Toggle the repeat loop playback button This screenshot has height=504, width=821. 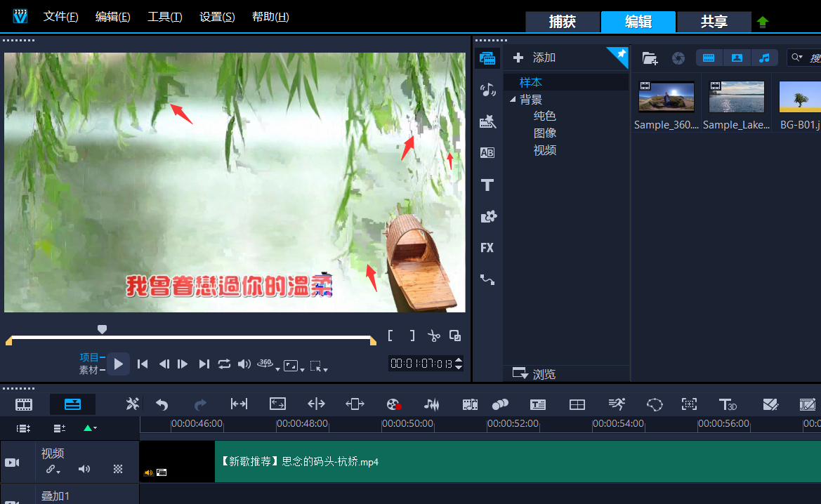pos(224,364)
